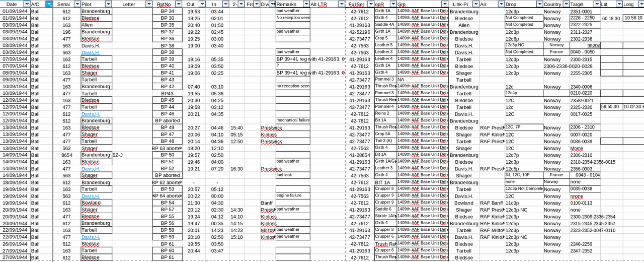The height and width of the screenshot is (262, 644).
Task: Select the drop cell '12C, 7P'
Action: tap(524, 127)
